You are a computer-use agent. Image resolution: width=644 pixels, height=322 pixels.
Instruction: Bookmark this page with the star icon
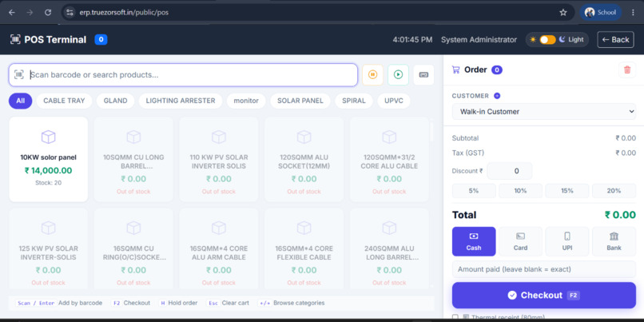563,12
